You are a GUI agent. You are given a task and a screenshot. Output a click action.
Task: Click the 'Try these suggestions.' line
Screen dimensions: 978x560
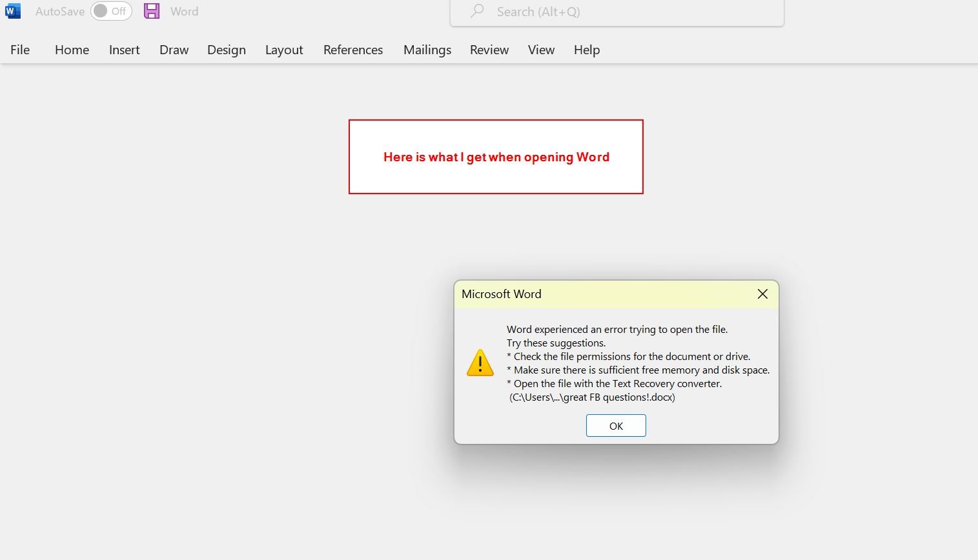click(x=556, y=343)
